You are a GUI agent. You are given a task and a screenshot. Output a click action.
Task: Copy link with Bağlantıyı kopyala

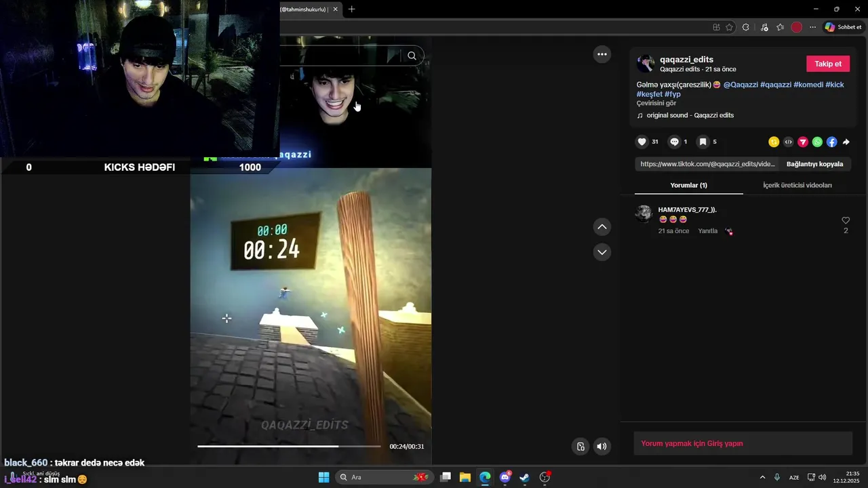click(x=814, y=164)
